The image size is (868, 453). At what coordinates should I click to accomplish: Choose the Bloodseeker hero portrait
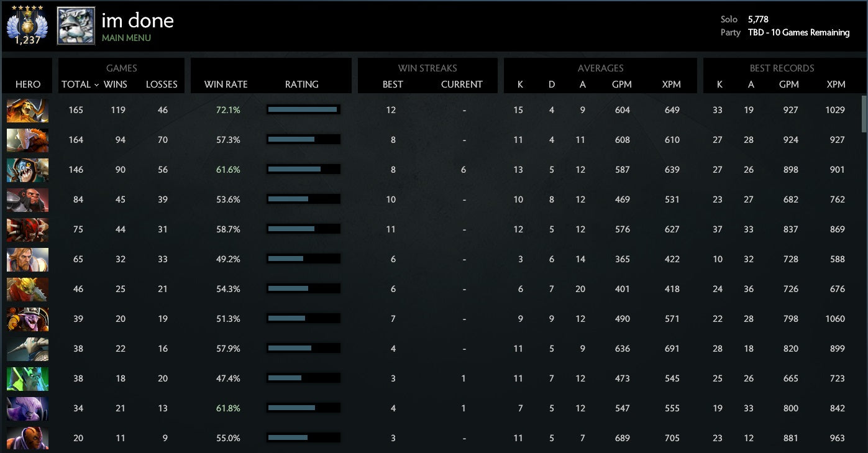pos(27,229)
